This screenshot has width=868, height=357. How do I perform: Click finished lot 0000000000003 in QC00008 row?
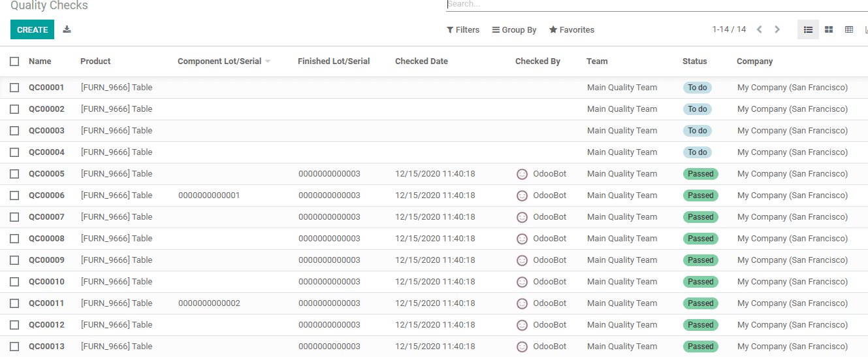(329, 239)
